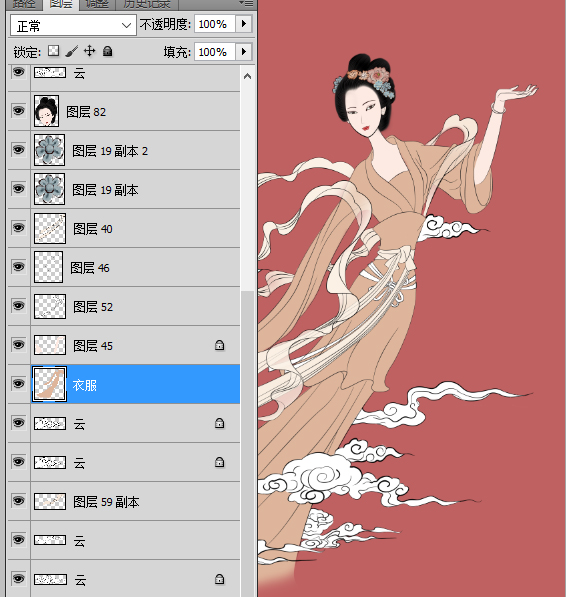Select layer named 图层 45
566x597 pixels.
93,346
